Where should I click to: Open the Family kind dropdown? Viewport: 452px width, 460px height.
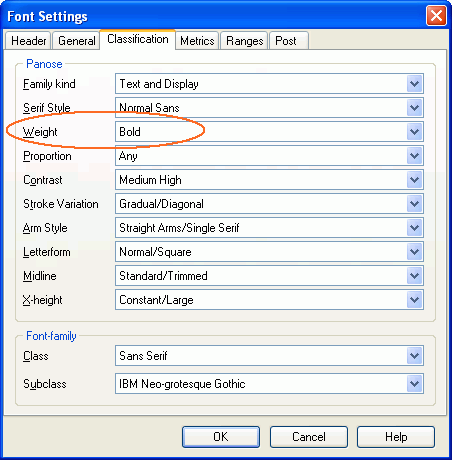pyautogui.click(x=269, y=84)
